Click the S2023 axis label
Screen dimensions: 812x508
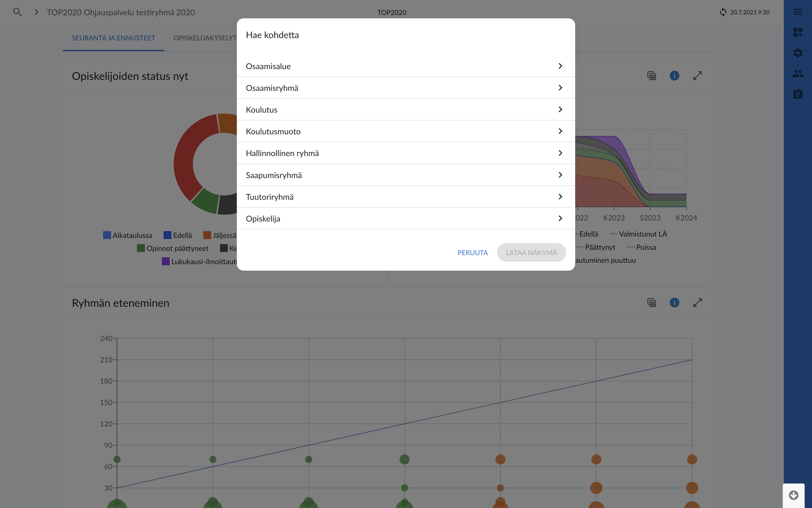pyautogui.click(x=650, y=218)
